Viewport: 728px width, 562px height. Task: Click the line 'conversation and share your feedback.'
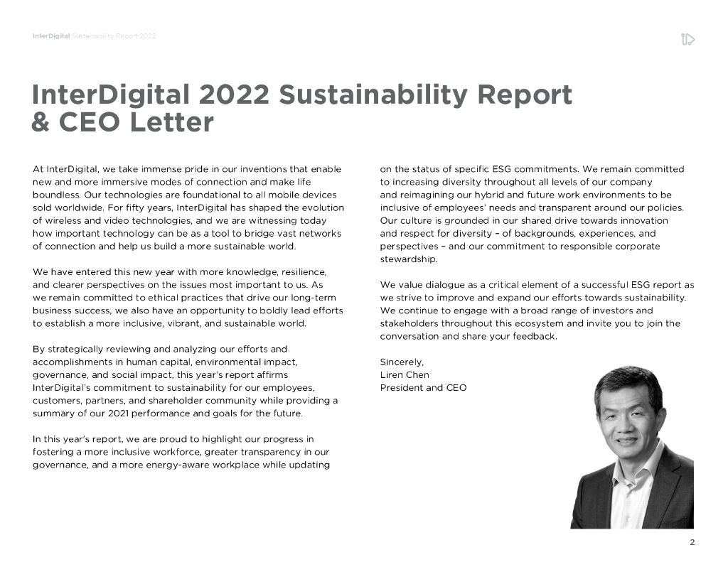point(469,336)
